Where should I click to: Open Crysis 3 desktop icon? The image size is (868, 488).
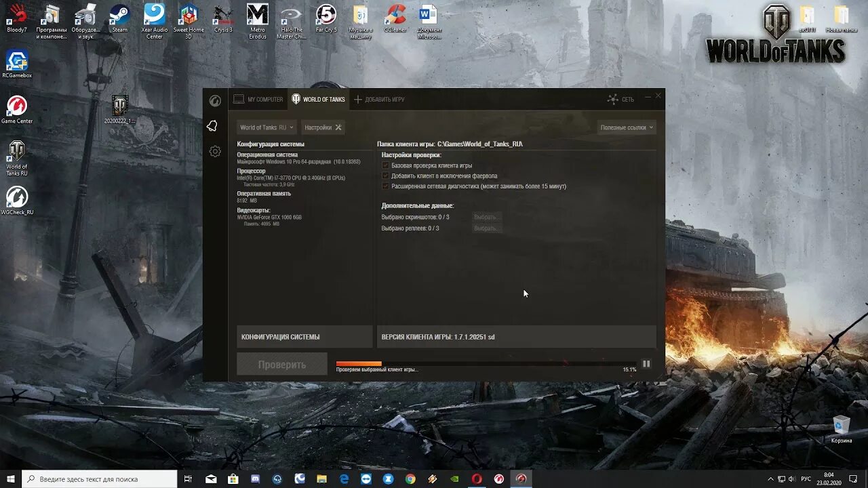pyautogui.click(x=223, y=18)
